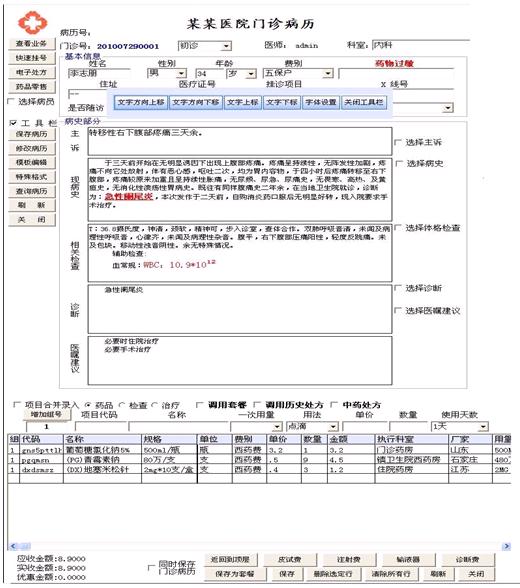Add 注射费 charge

click(349, 559)
